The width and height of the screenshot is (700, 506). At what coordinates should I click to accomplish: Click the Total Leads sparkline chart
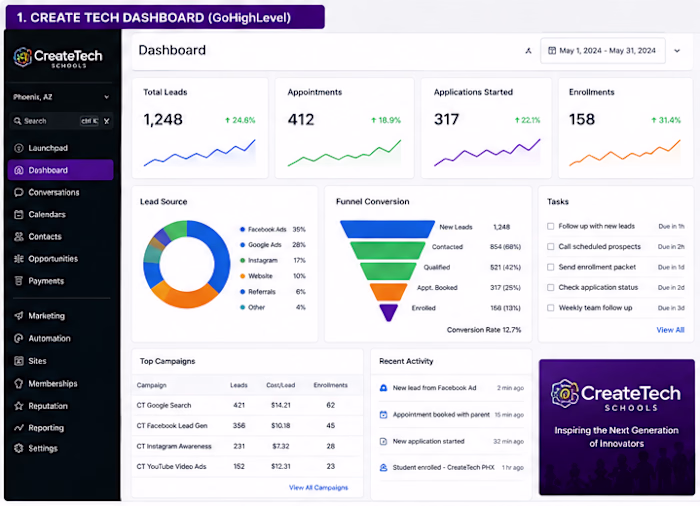tap(200, 153)
